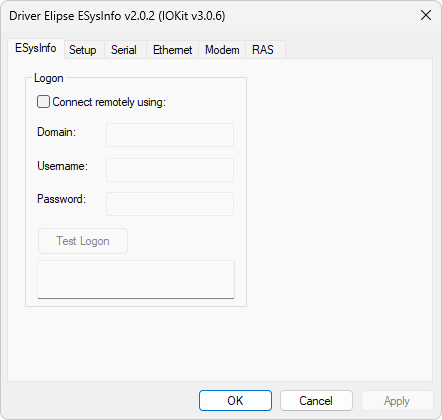Click the Password: label

[61, 199]
